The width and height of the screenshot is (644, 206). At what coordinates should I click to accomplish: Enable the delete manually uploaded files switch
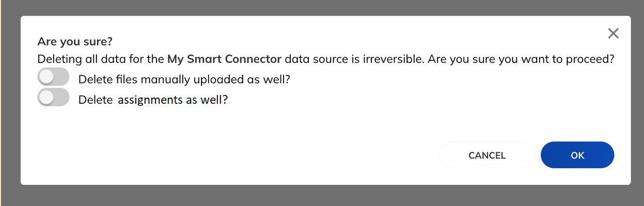pos(54,77)
